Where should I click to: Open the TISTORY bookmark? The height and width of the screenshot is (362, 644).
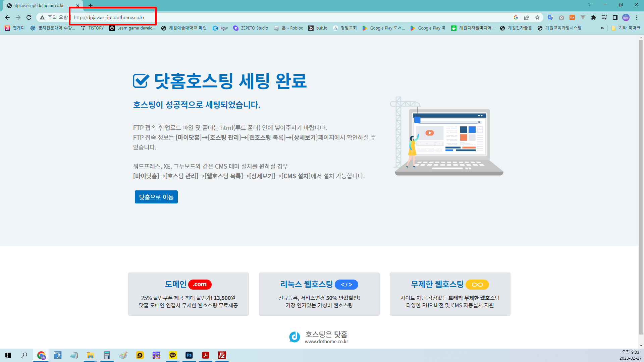[x=93, y=28]
